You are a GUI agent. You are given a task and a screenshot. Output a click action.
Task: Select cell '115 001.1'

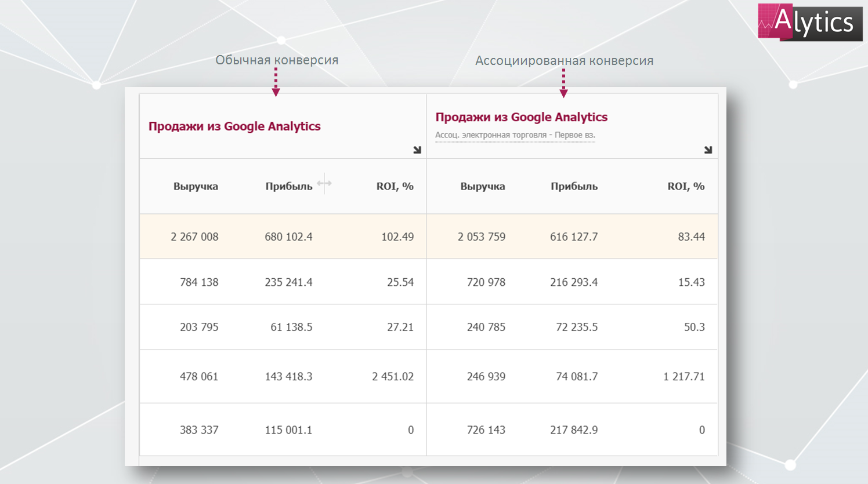click(x=288, y=430)
